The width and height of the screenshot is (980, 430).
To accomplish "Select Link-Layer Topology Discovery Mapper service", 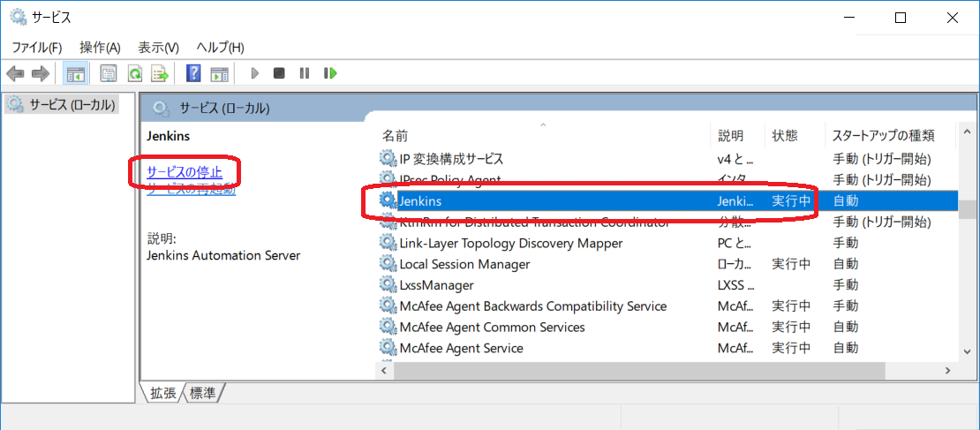I will 510,243.
